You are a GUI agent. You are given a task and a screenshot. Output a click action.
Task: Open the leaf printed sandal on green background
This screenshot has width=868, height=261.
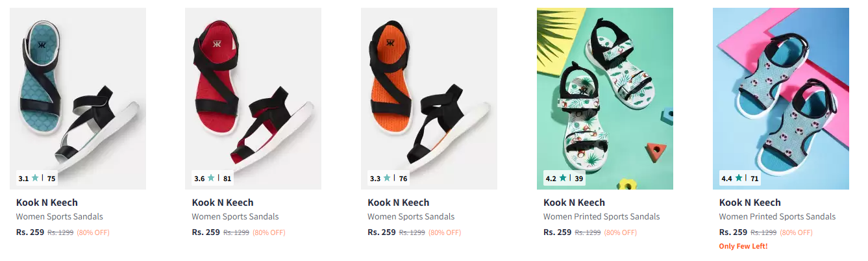605,99
